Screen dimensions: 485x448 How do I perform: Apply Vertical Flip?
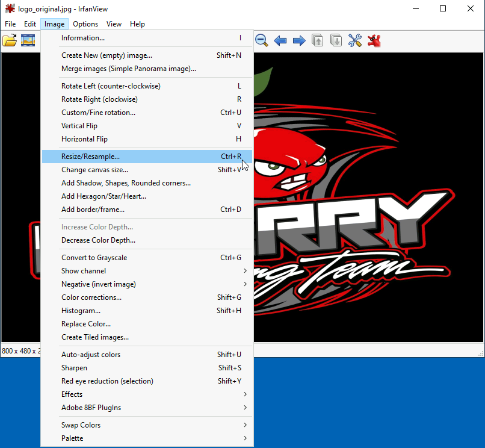coord(147,126)
